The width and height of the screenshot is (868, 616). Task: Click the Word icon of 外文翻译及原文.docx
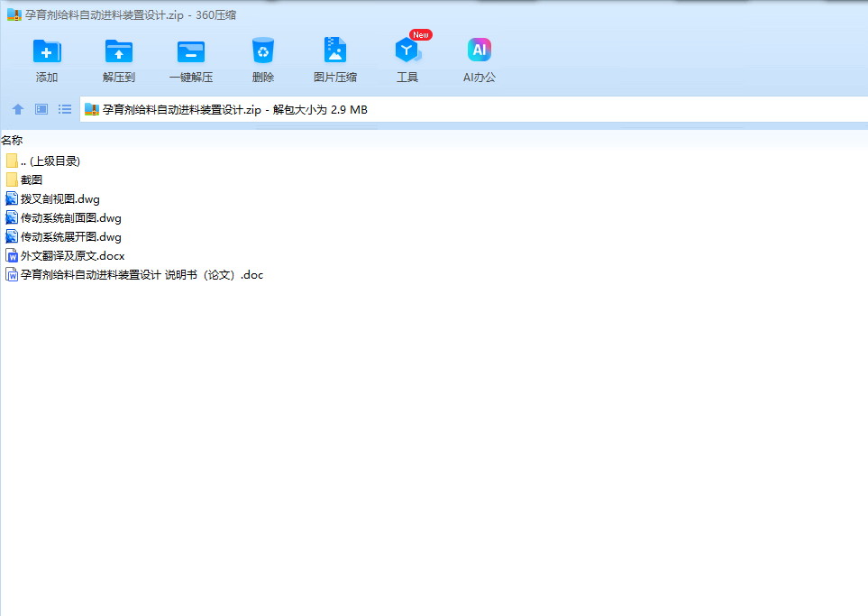tap(12, 255)
